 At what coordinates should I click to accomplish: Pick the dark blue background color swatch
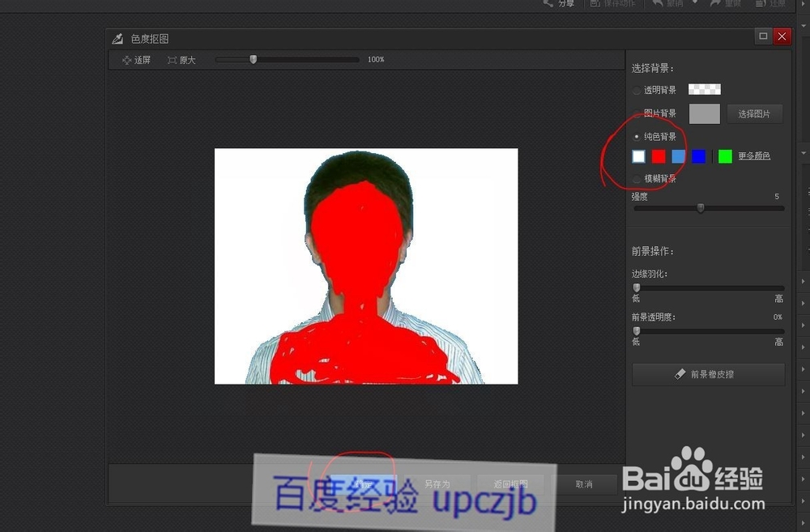(x=698, y=156)
